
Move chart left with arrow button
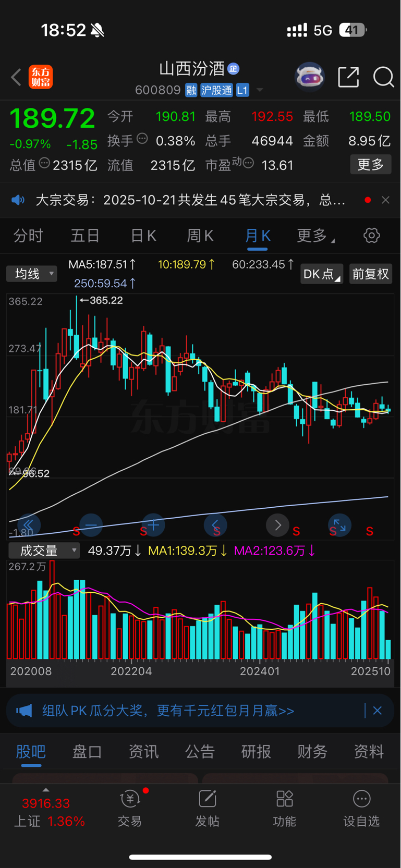(215, 525)
